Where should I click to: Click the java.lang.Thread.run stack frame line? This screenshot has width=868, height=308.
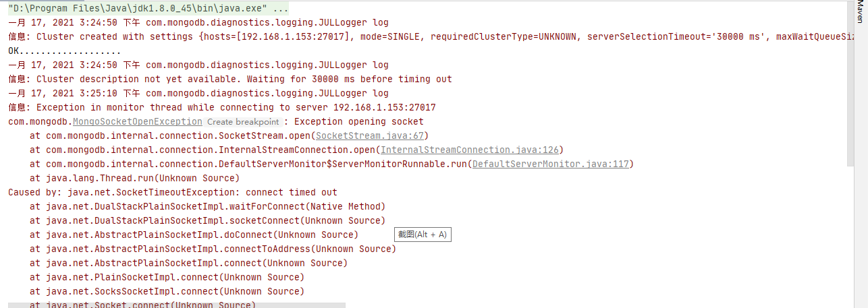134,178
